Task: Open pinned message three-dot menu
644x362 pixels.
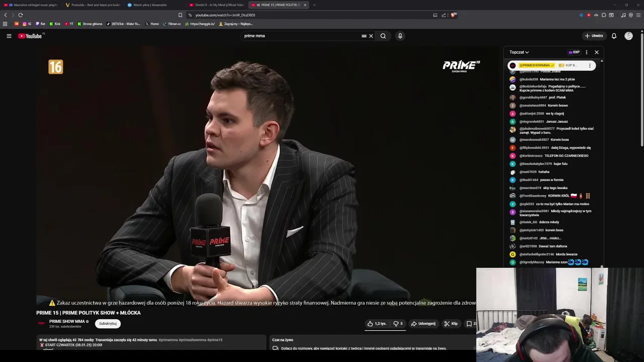Action: (590, 65)
